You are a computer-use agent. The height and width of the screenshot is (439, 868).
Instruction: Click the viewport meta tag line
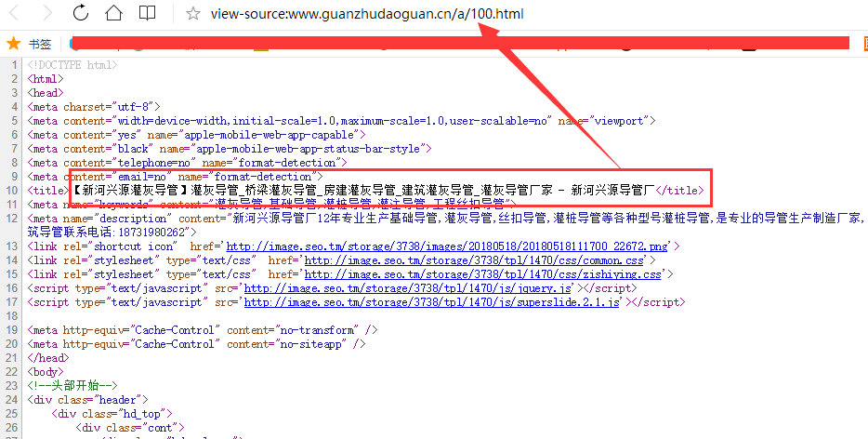coord(342,121)
